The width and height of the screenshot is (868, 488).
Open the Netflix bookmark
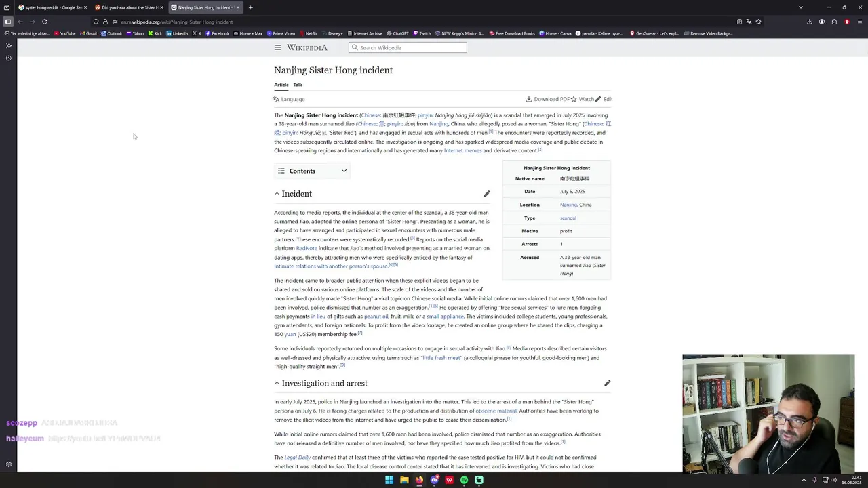[309, 33]
